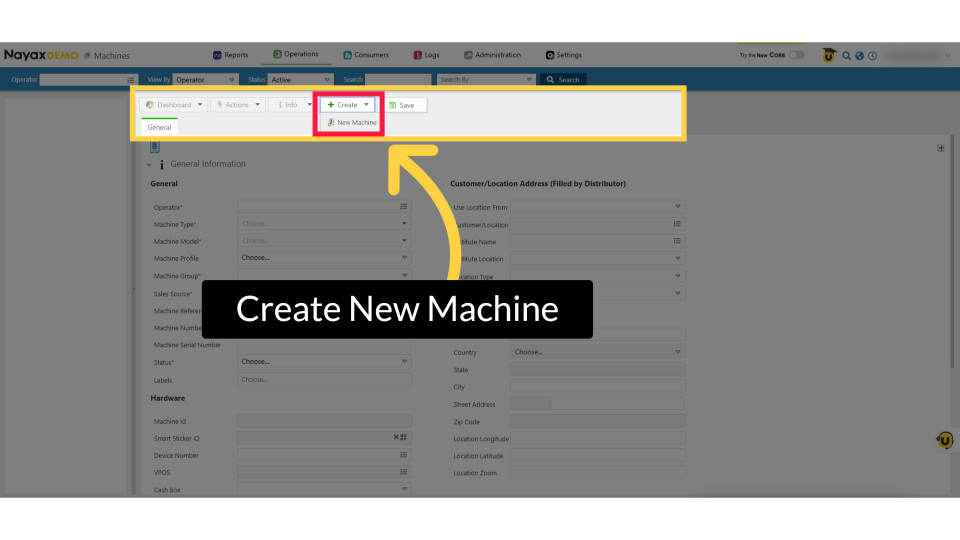
Task: Click the clock icon in header
Action: (872, 56)
